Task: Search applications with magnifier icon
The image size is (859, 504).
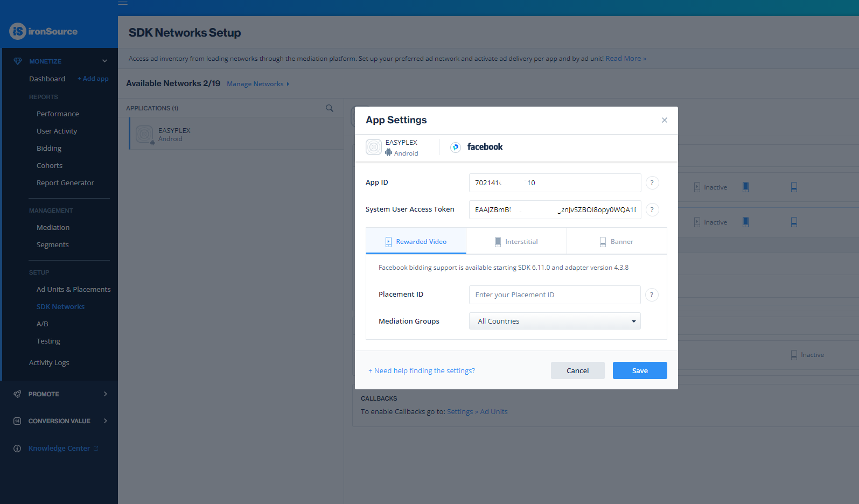Action: click(330, 108)
